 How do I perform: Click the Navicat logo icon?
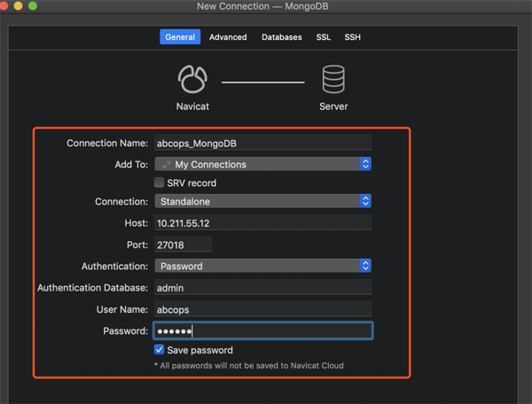point(192,79)
